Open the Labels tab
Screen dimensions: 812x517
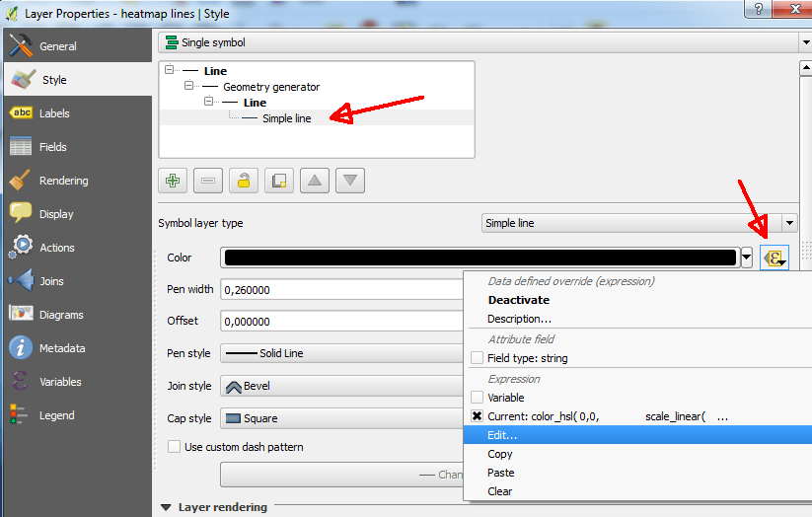[x=78, y=112]
